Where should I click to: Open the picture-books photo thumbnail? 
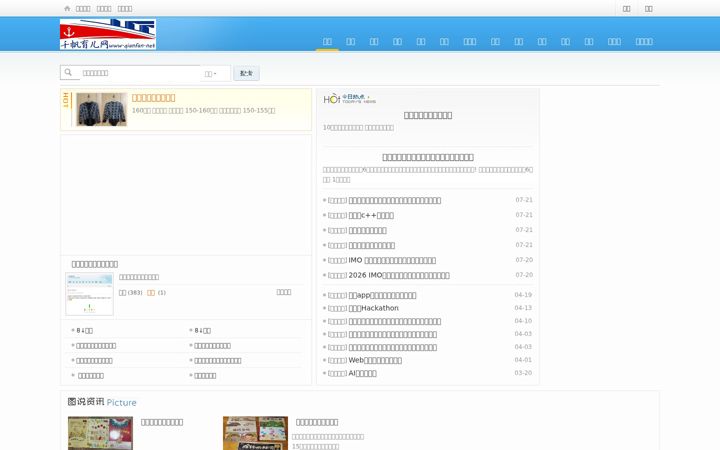pyautogui.click(x=255, y=433)
